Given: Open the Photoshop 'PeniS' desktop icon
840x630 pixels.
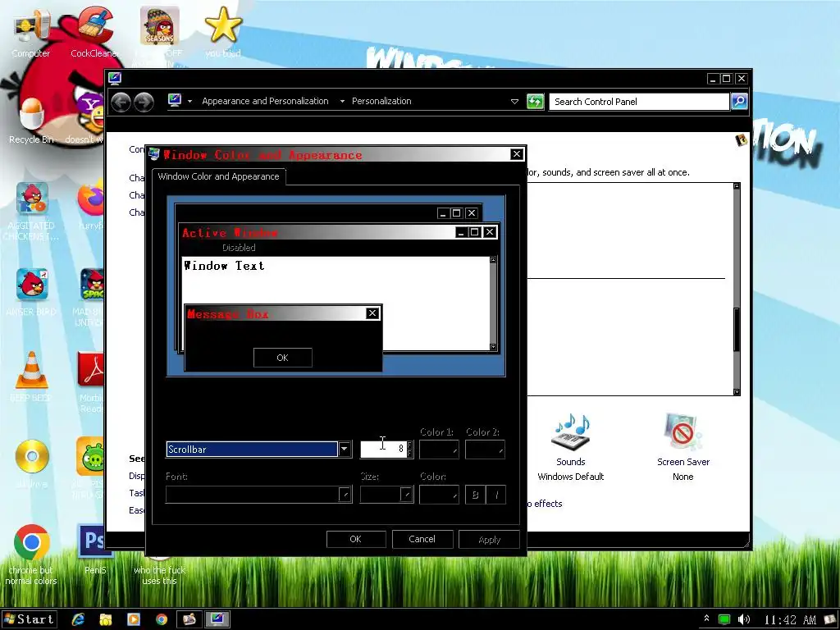Looking at the screenshot, I should (x=94, y=549).
